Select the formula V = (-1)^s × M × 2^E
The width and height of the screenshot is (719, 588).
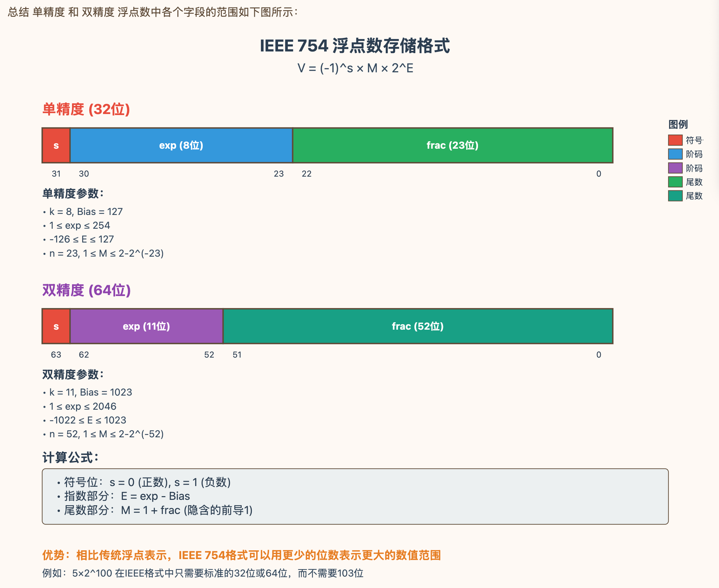[x=355, y=68]
